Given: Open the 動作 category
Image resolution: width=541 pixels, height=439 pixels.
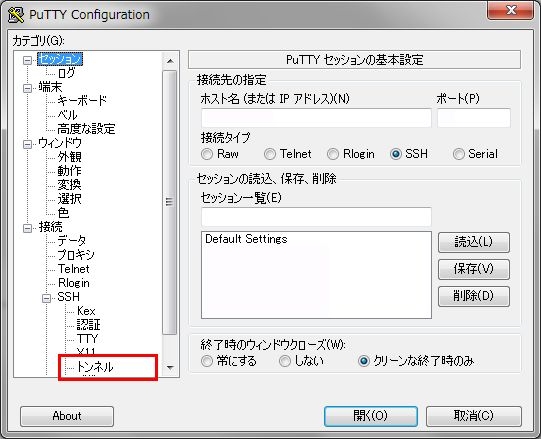Looking at the screenshot, I should click(x=69, y=171).
